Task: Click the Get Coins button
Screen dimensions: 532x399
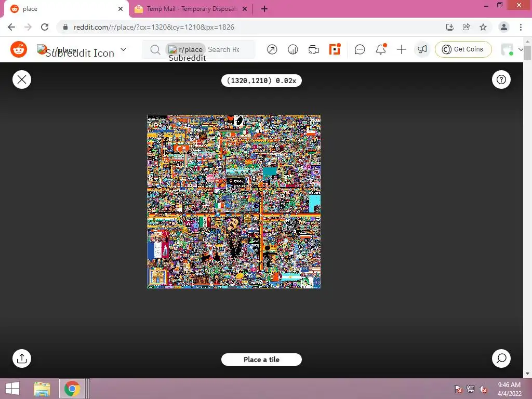Action: tap(463, 49)
